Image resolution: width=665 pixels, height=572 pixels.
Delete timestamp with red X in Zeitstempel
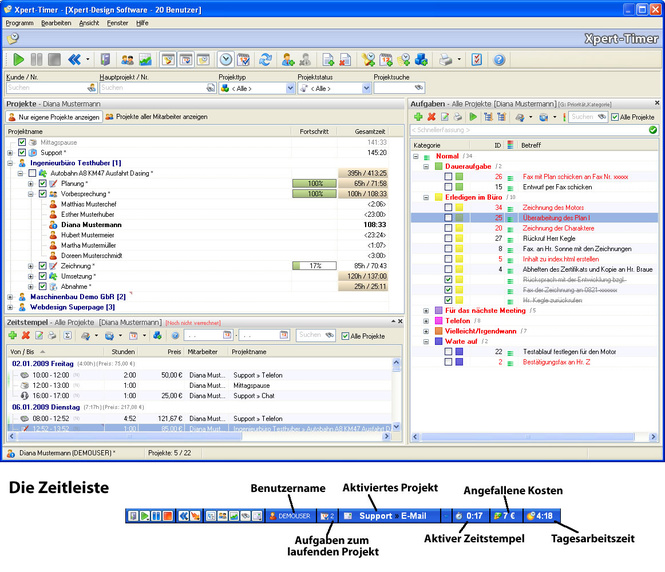[x=26, y=335]
